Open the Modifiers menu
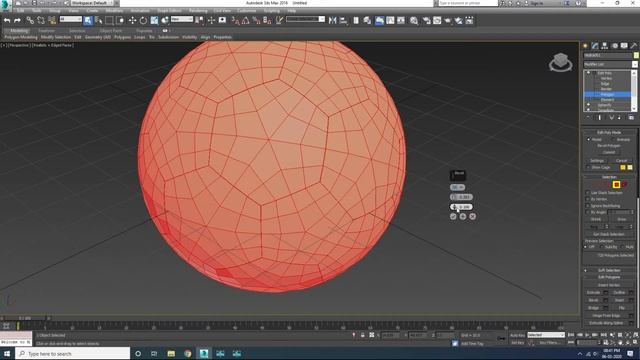 point(114,11)
